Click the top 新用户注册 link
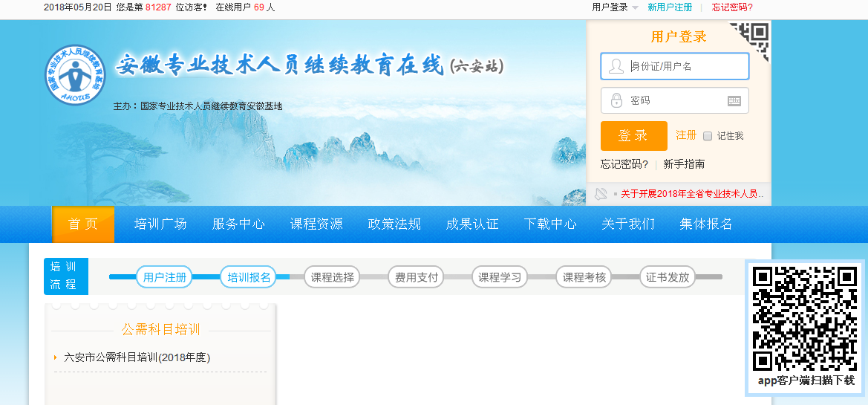 pos(670,7)
